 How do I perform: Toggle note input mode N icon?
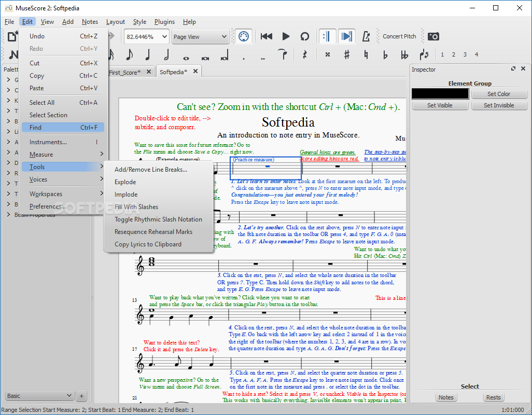coord(13,54)
